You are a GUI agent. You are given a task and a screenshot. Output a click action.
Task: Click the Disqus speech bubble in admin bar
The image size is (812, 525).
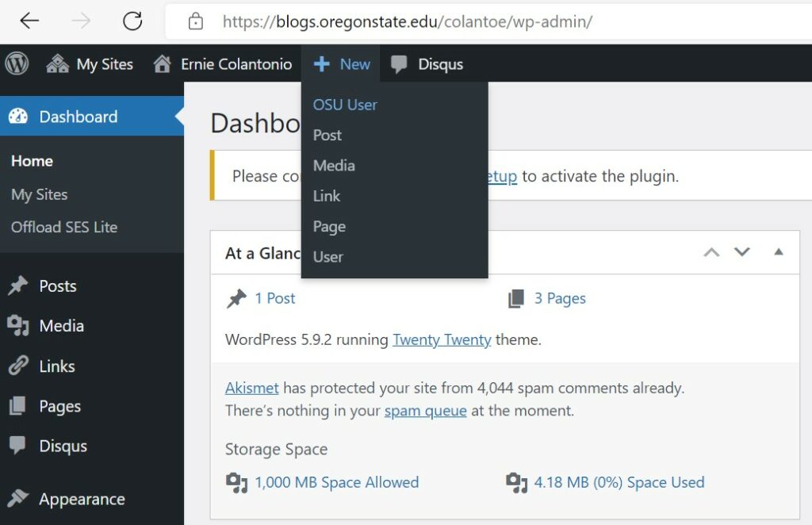pyautogui.click(x=399, y=64)
